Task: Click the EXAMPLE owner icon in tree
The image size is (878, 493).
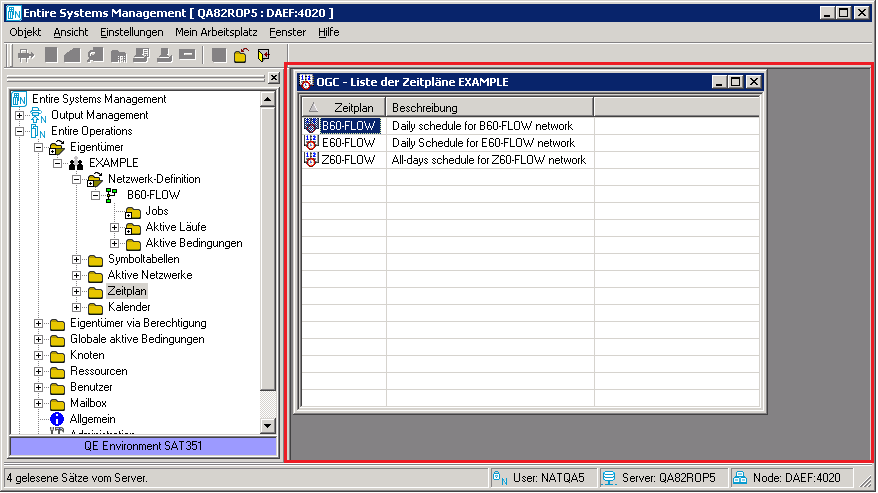Action: (x=76, y=163)
